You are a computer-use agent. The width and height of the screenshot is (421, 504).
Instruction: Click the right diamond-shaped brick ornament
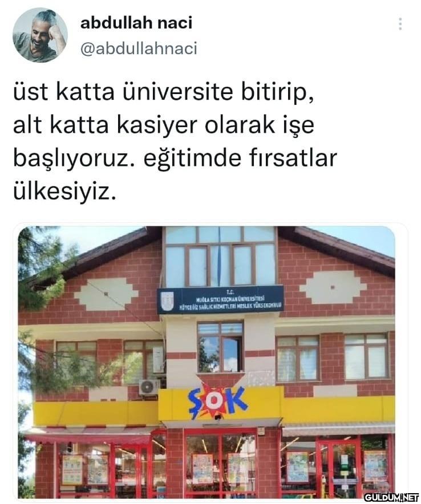[333, 287]
